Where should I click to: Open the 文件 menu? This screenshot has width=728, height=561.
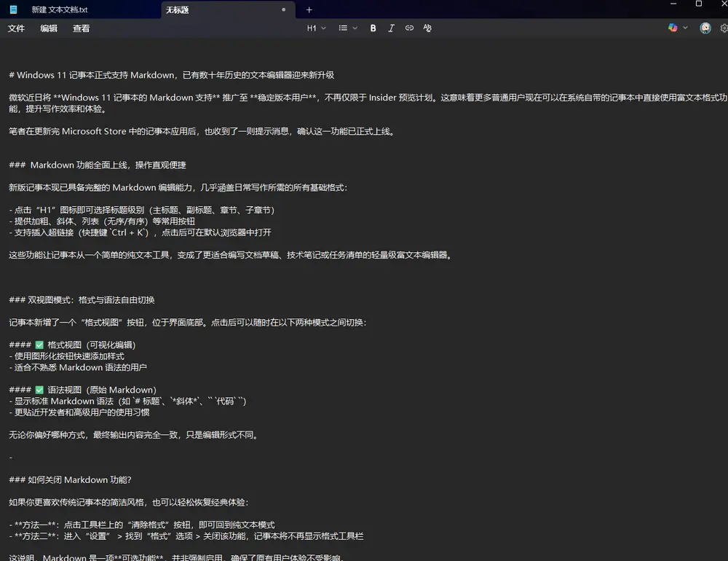tap(16, 28)
